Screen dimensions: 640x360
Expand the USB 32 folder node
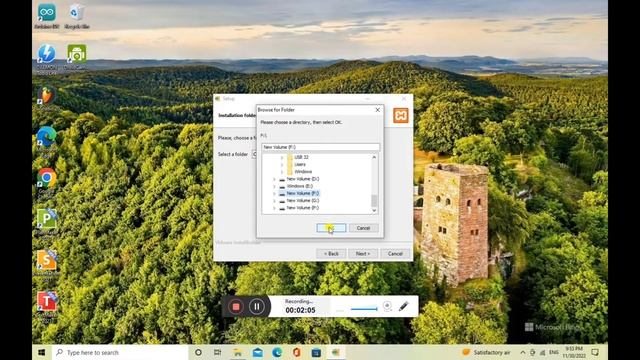(x=282, y=157)
